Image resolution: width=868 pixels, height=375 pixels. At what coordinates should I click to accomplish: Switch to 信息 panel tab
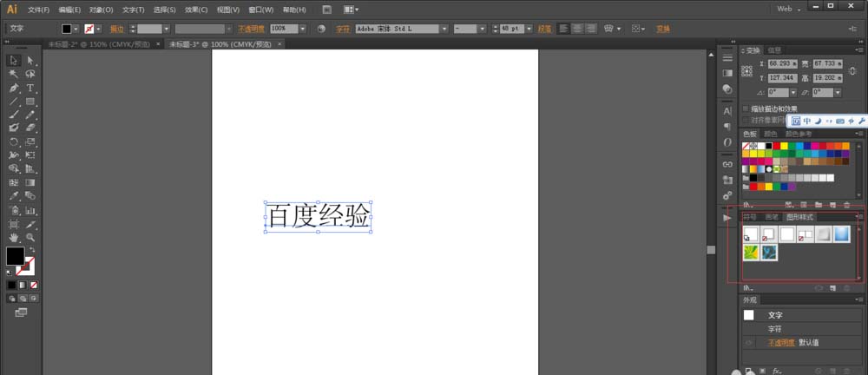(774, 50)
